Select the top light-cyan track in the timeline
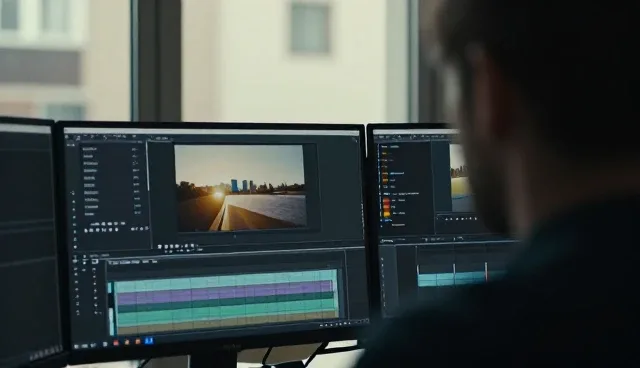640x368 pixels. [225, 282]
